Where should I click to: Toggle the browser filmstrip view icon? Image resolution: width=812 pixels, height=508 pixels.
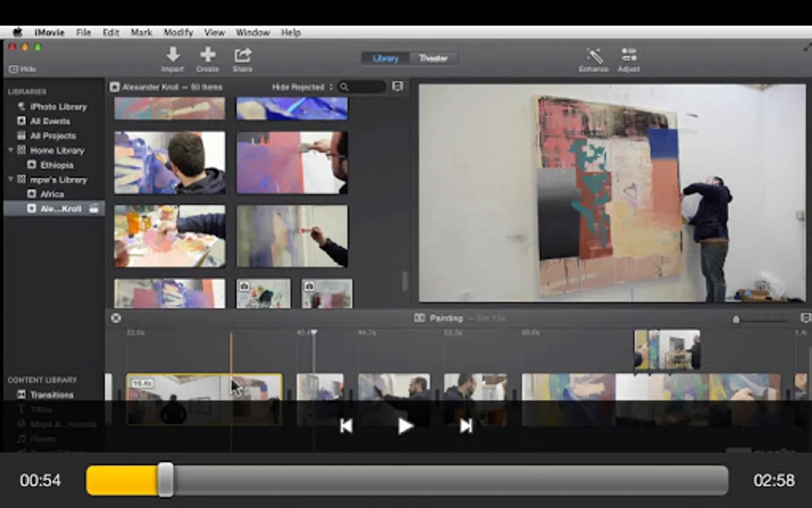click(398, 86)
